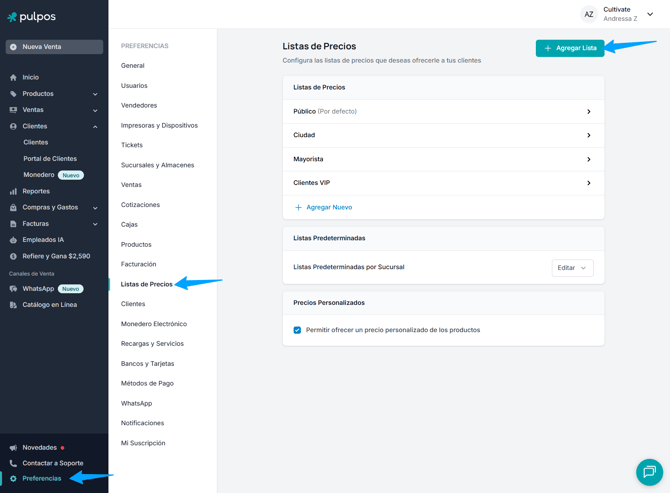The image size is (670, 493).
Task: Open the account menu chevron near Cultivate
Action: (650, 14)
